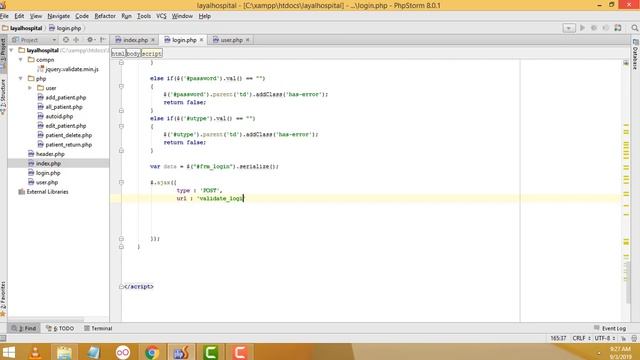Open Search Everywhere magnifier icon
Image resolution: width=640 pixels, height=360 pixels.
click(x=635, y=28)
